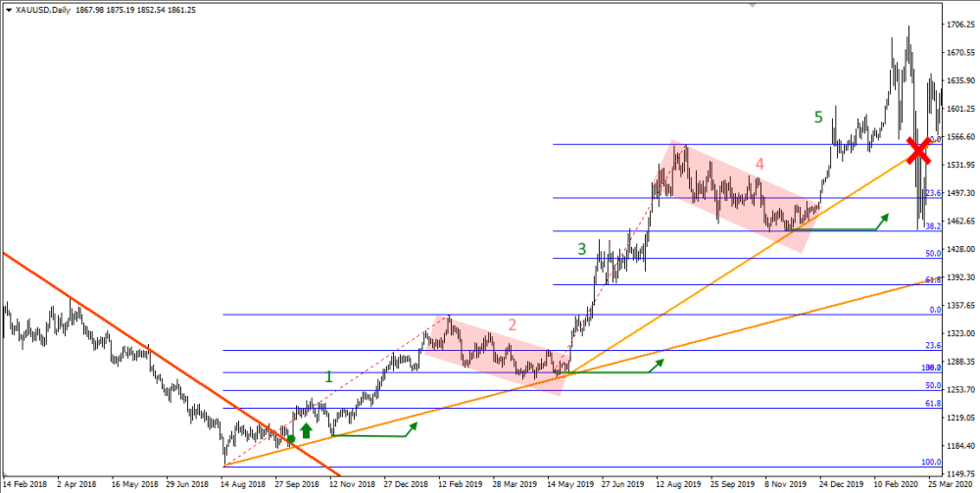Click the green arrow tip following wave 1 support line
The width and height of the screenshot is (980, 493).
click(414, 425)
